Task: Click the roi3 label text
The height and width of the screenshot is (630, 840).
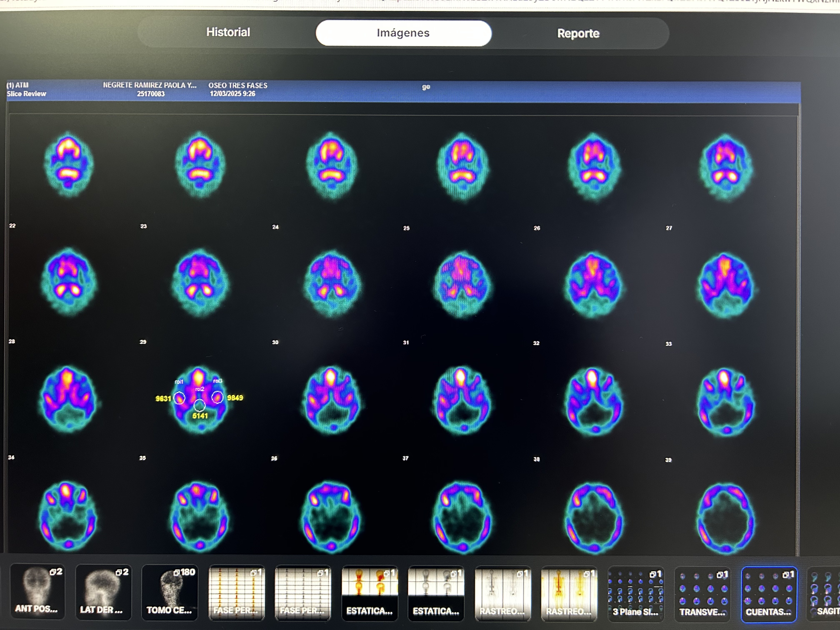Action: 217,380
